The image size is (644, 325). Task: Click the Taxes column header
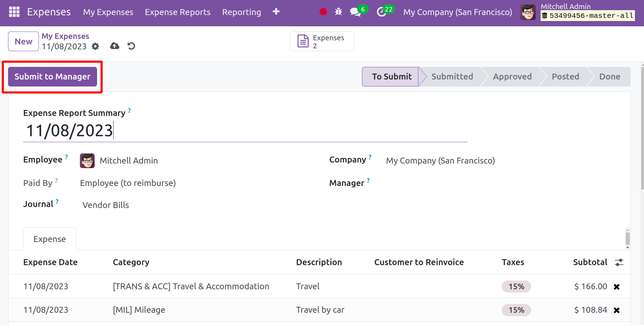click(x=513, y=262)
